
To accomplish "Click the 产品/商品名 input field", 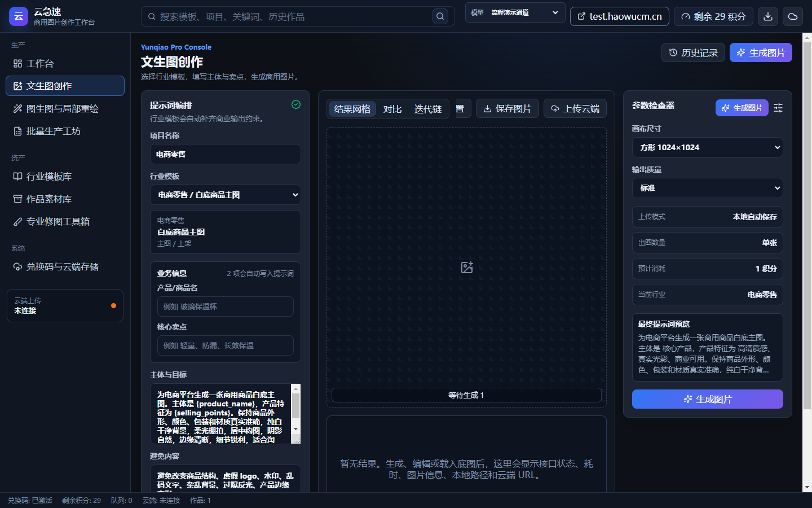I will pos(226,306).
